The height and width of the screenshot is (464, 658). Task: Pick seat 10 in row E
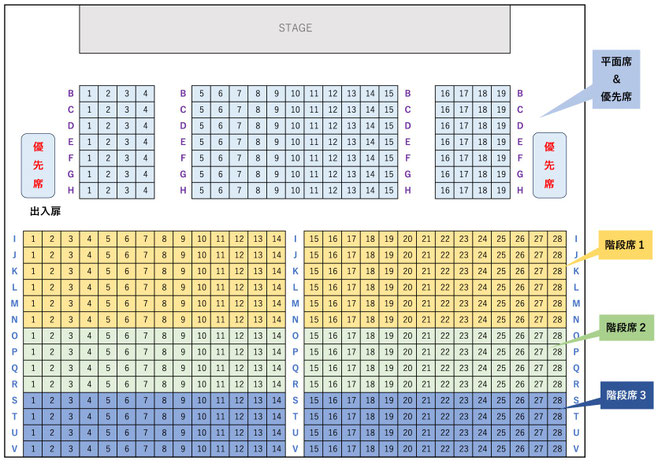point(296,142)
